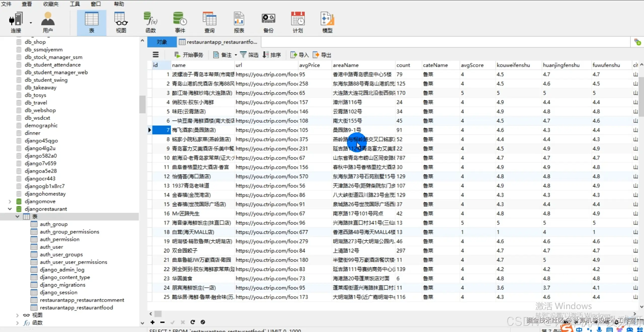Expand the djangomove database node
The width and height of the screenshot is (644, 332).
[x=10, y=201]
